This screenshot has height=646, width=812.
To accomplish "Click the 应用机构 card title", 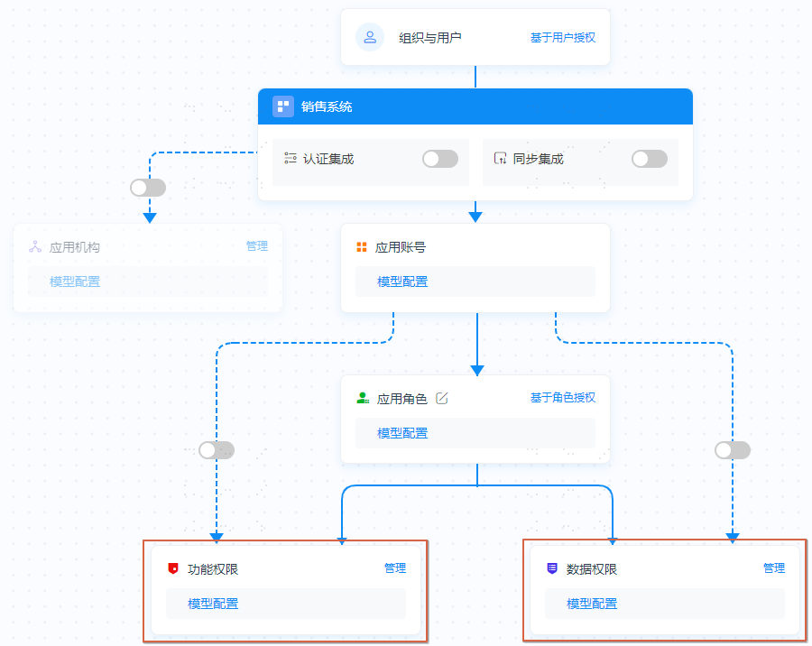I will pos(75,247).
